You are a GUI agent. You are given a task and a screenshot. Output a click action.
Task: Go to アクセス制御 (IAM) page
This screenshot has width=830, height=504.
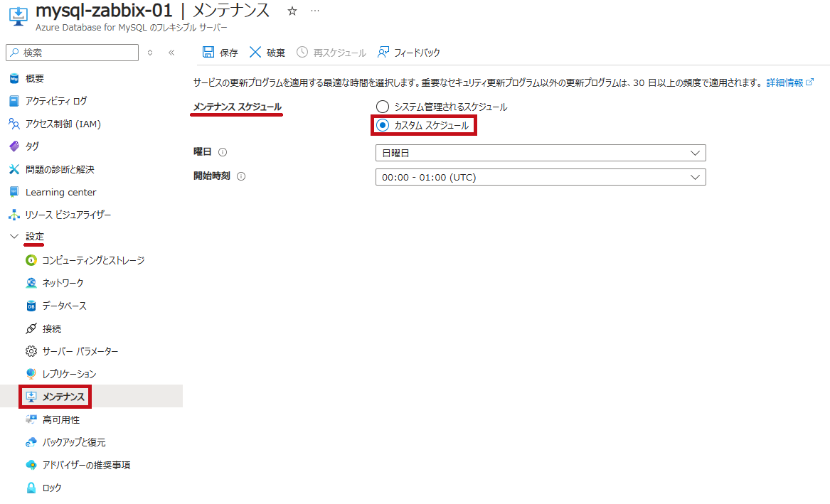(x=63, y=124)
